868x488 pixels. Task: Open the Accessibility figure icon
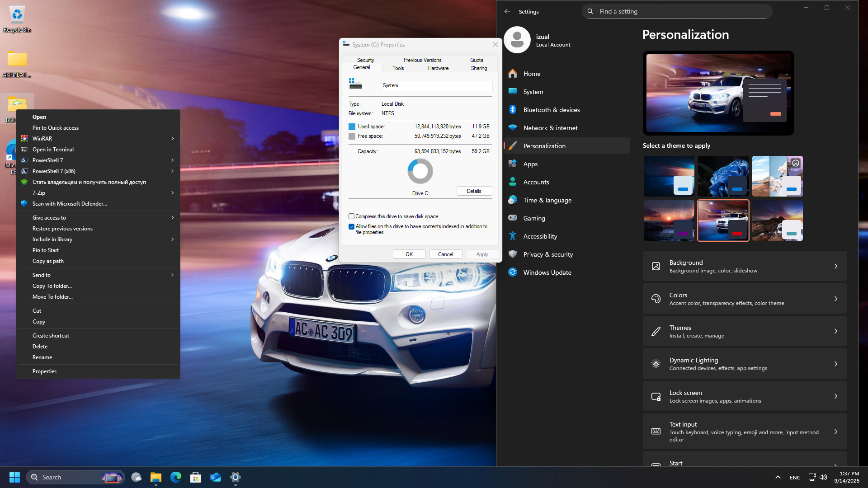513,236
